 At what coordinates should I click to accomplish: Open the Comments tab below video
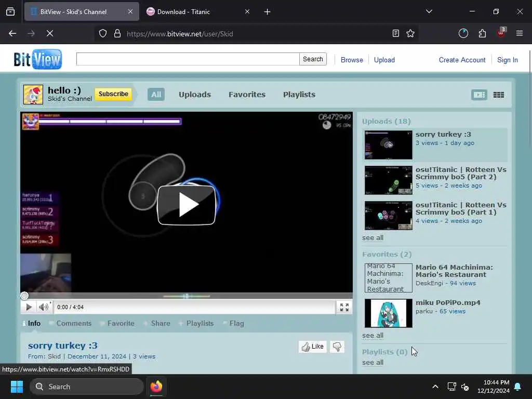point(71,323)
